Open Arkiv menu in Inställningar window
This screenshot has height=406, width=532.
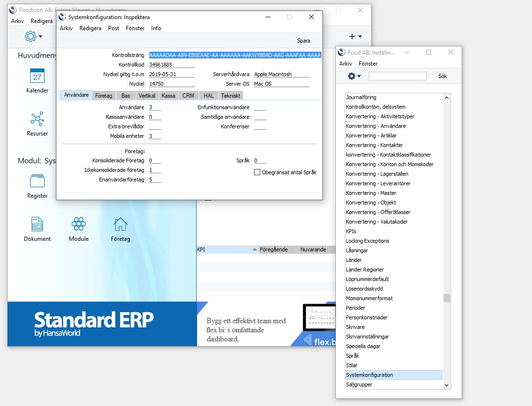[x=345, y=64]
